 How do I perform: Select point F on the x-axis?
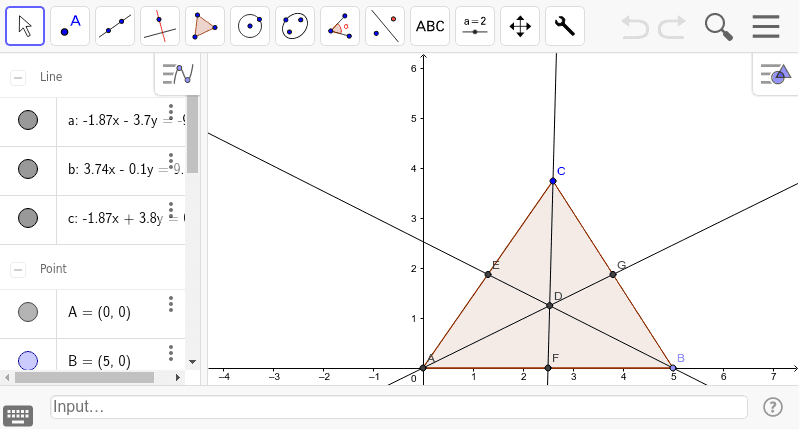(548, 368)
